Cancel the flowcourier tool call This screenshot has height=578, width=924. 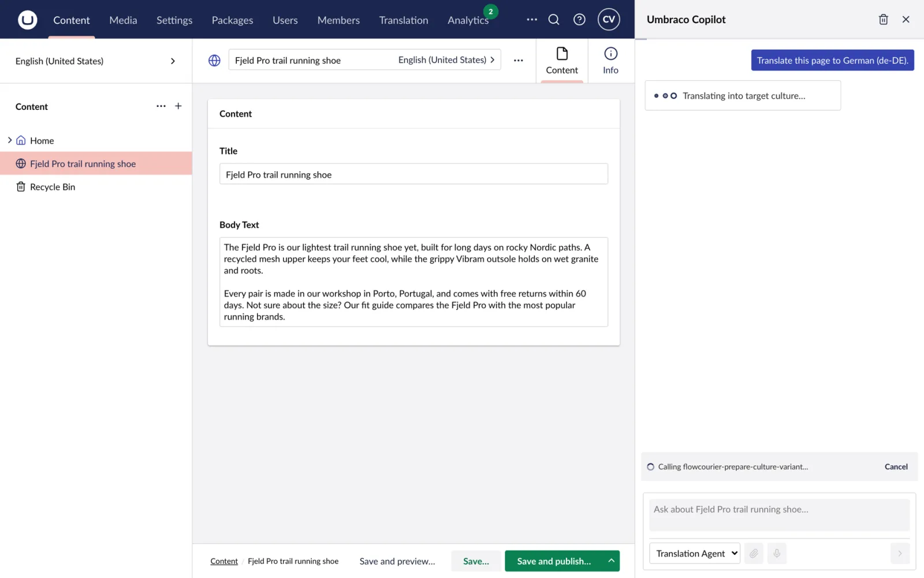click(896, 466)
